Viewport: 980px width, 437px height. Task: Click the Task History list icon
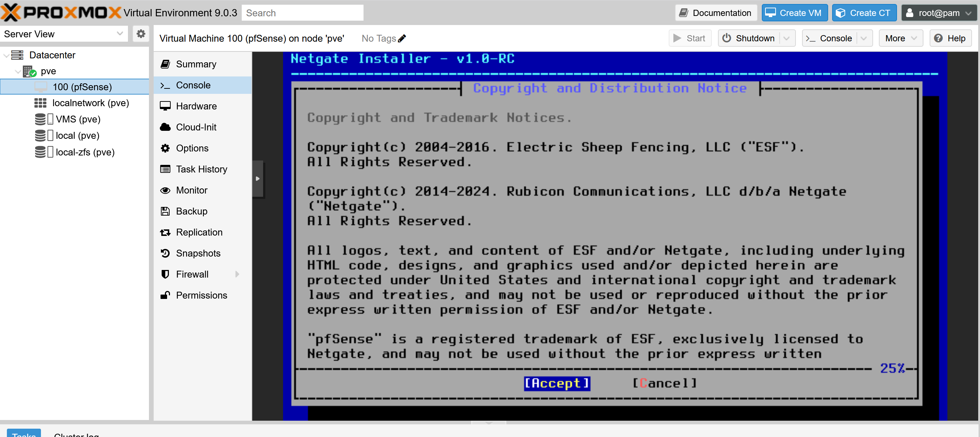(x=165, y=169)
